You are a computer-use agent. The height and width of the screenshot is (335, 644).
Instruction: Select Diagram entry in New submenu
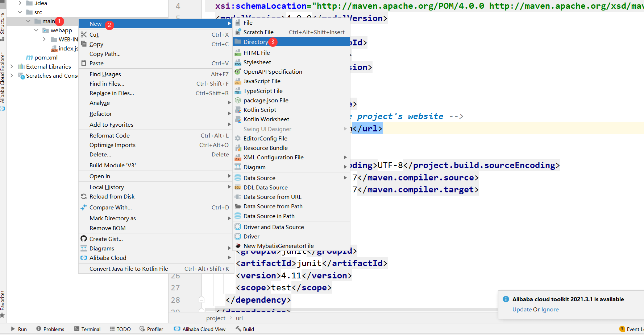[291, 167]
